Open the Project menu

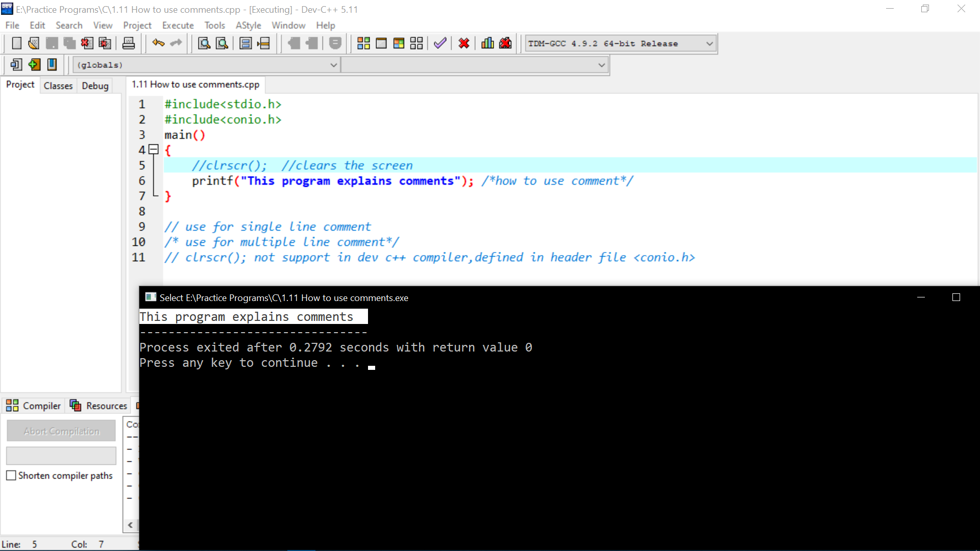(137, 26)
